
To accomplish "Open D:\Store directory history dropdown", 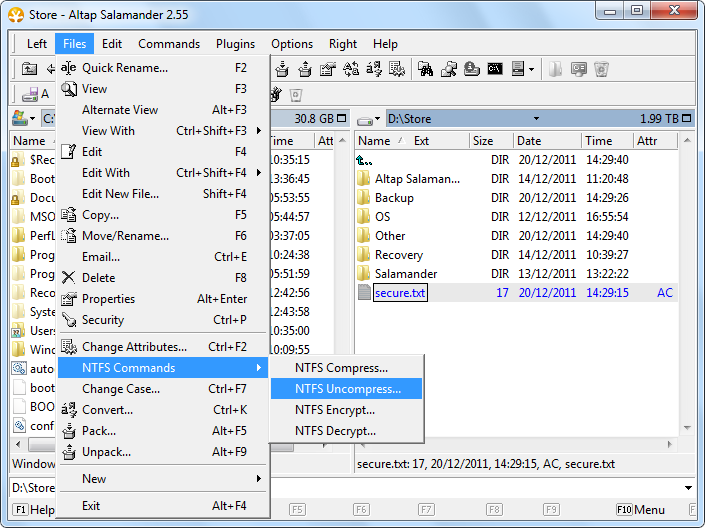I will point(536,119).
